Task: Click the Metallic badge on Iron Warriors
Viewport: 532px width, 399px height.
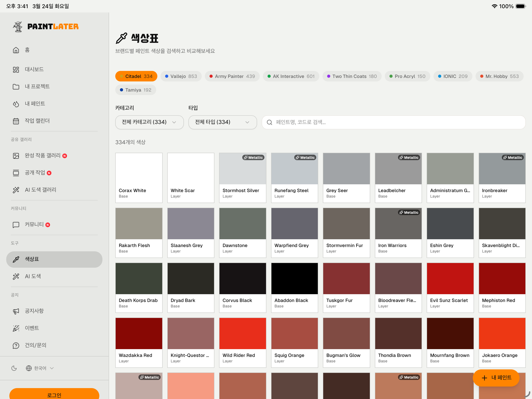Action: [x=409, y=213]
